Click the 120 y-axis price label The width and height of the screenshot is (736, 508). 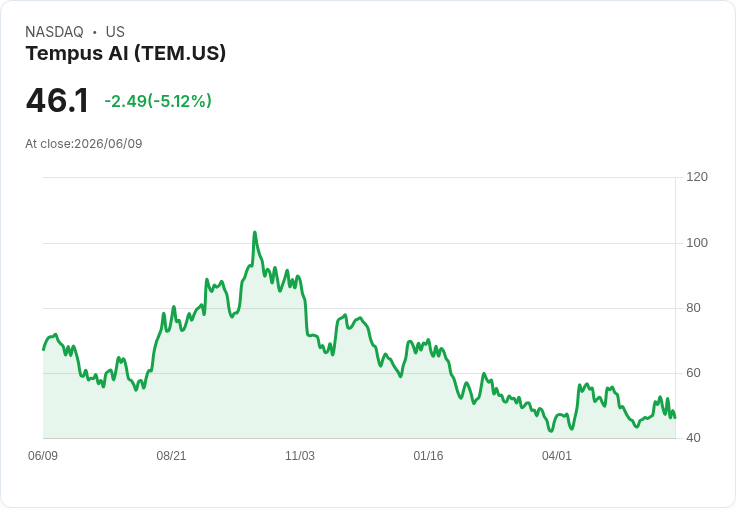click(x=697, y=177)
